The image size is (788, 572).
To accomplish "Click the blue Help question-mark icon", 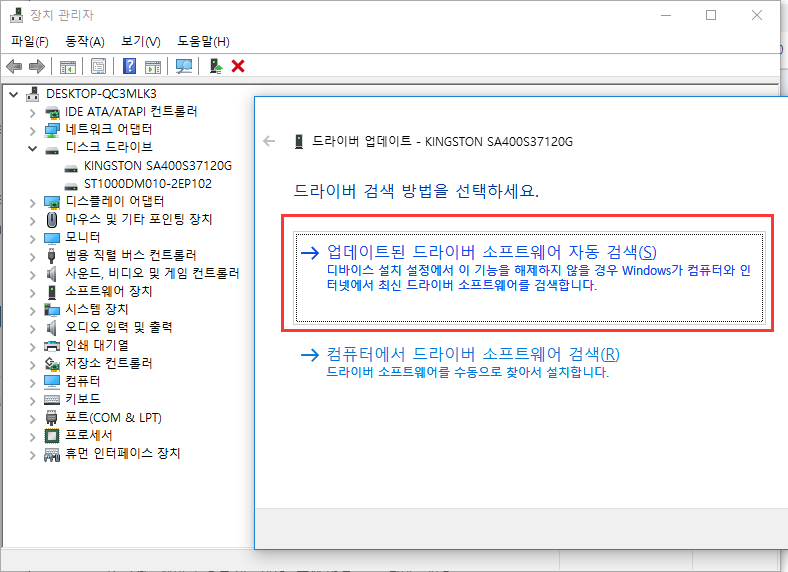I will tap(130, 66).
